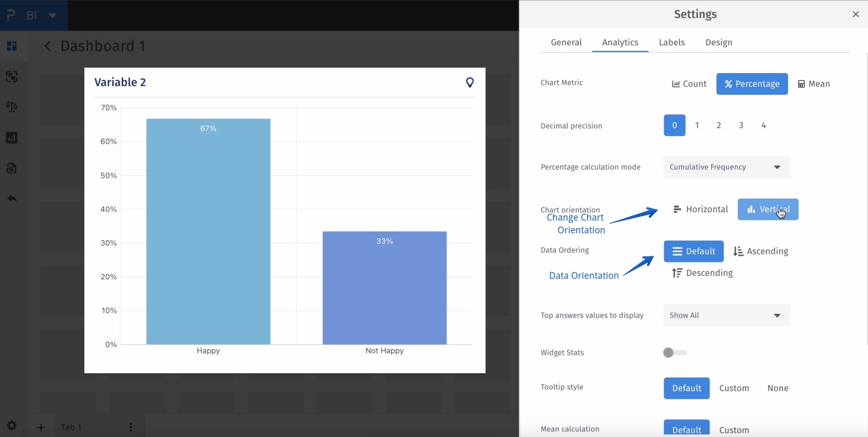Click the Dashboard 1 title text
Image resolution: width=868 pixels, height=437 pixels.
pos(103,46)
